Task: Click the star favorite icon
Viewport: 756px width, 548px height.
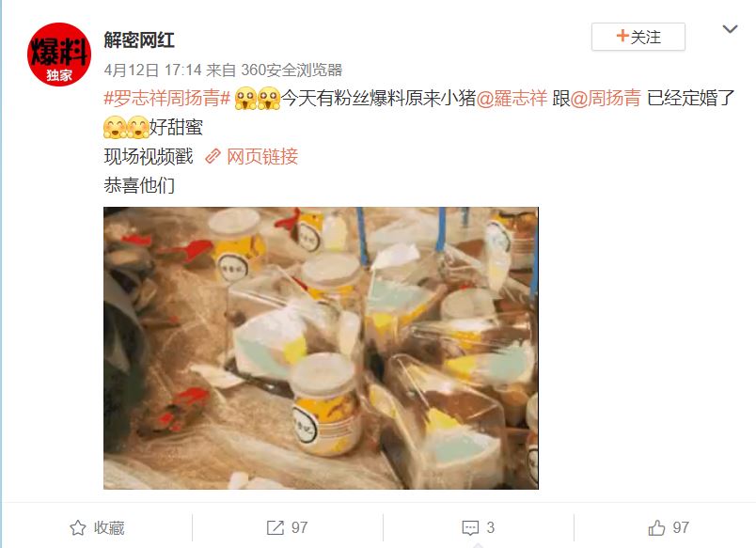Action: (x=78, y=527)
